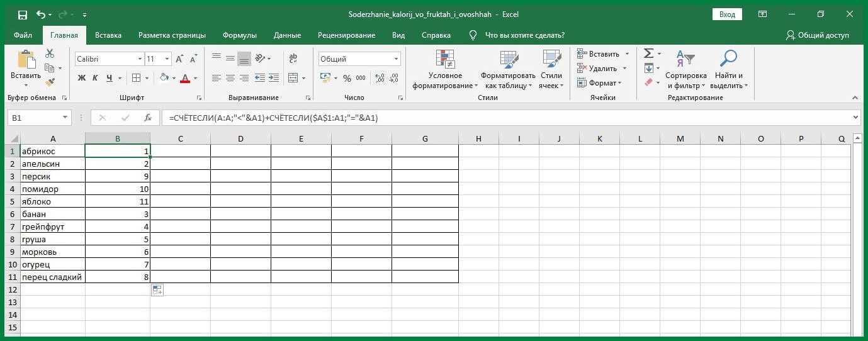Apply Comma Style 000 format
868x341 pixels.
click(x=361, y=78)
